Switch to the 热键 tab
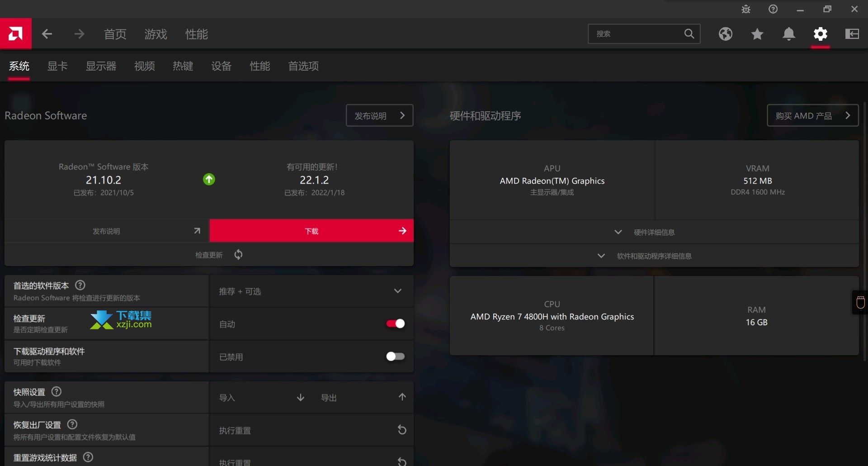868x466 pixels. [x=183, y=66]
